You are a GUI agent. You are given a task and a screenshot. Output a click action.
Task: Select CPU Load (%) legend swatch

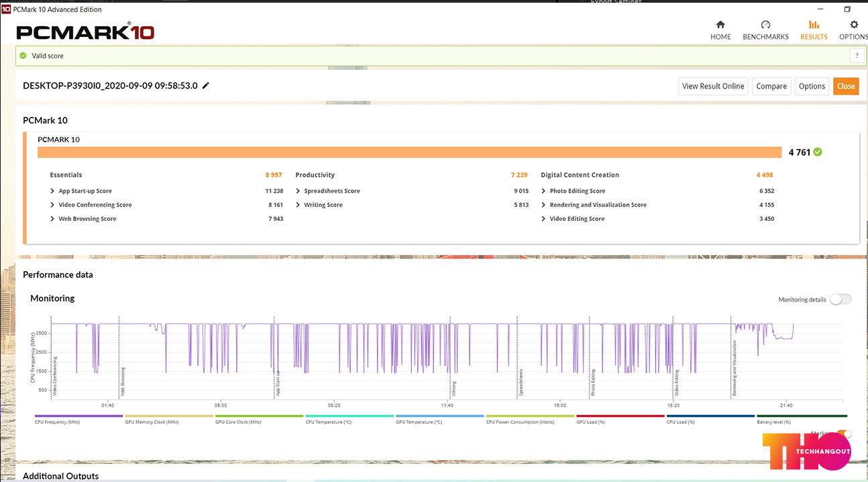click(710, 416)
